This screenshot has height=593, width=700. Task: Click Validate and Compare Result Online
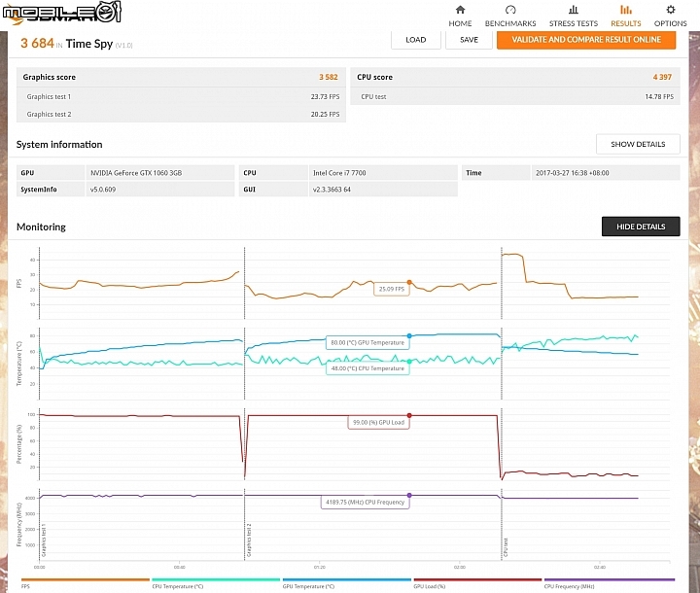[586, 40]
